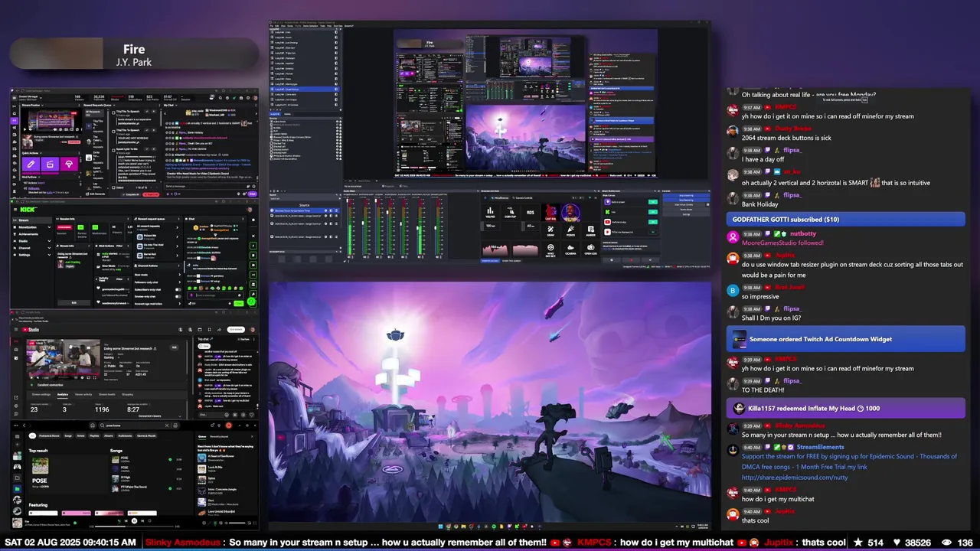Switch to Stream health tab in YouTube Studio
Viewport: 980px width, 551px height.
(106, 394)
